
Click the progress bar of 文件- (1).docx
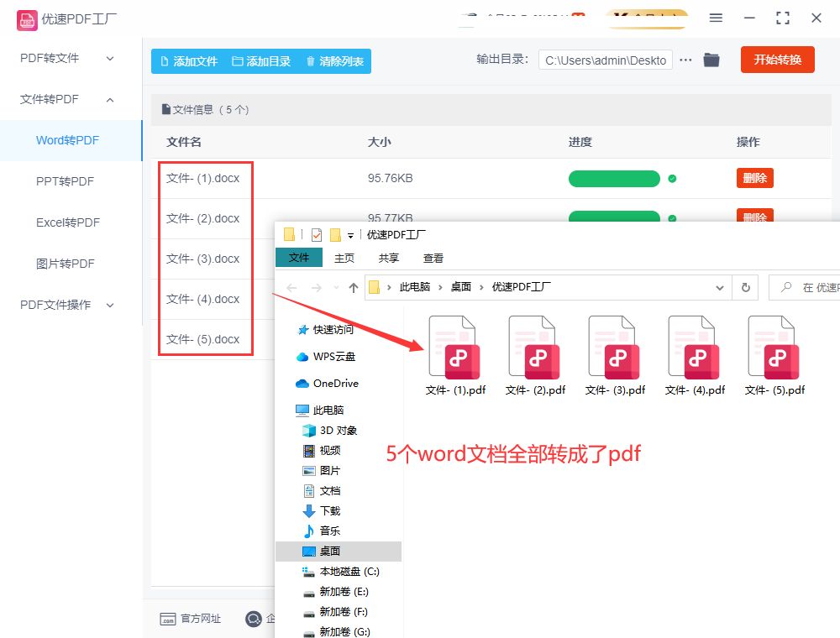tap(614, 179)
